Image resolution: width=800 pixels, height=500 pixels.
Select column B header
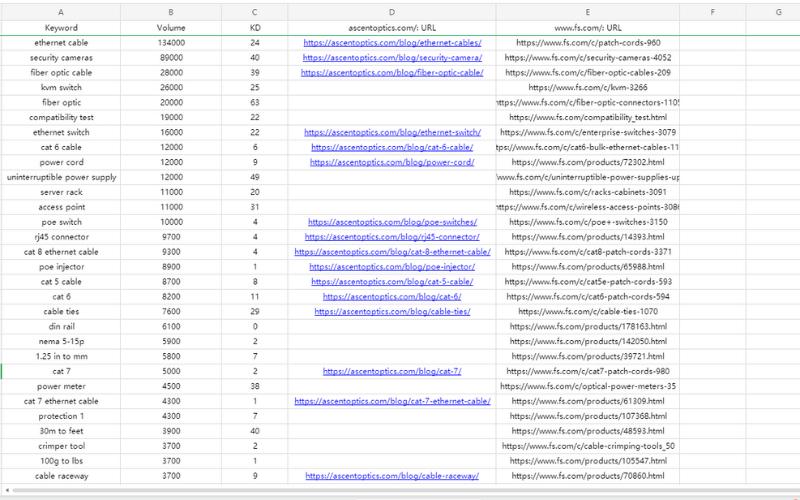pyautogui.click(x=171, y=12)
